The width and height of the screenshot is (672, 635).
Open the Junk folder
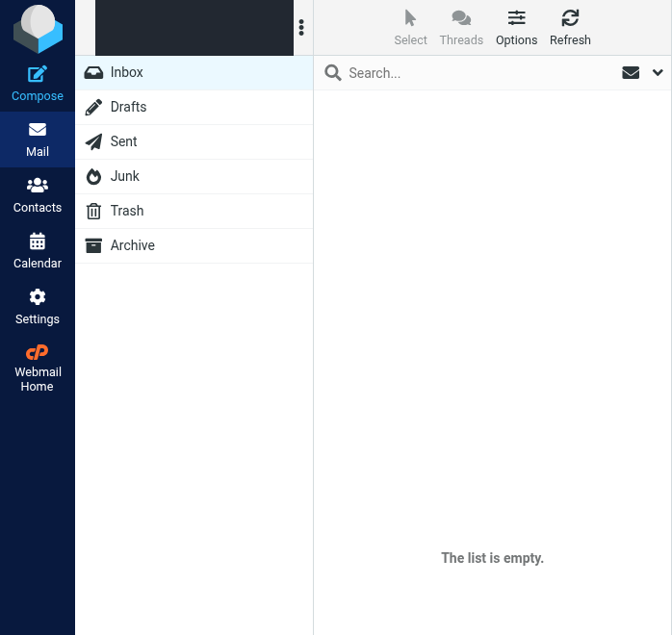coord(194,176)
